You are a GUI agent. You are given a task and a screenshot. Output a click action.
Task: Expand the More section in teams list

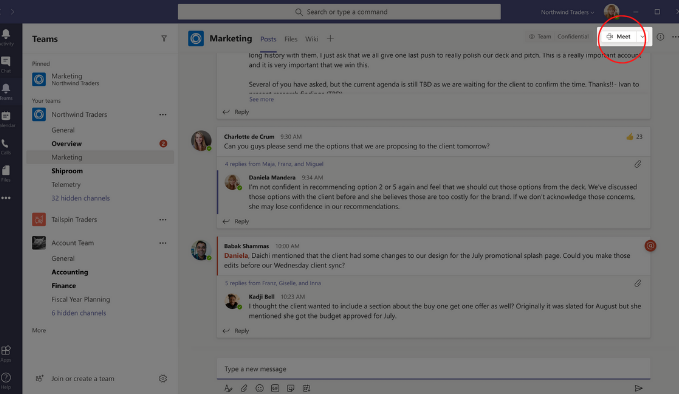click(x=39, y=330)
